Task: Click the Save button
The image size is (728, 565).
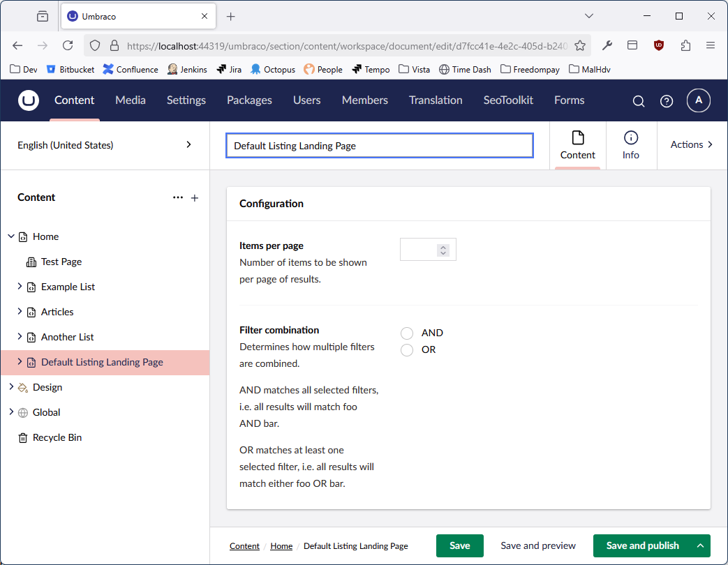Action: click(460, 546)
